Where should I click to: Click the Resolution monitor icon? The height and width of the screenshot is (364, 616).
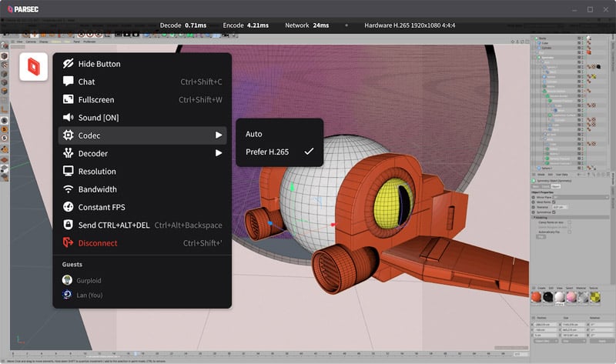coord(68,172)
